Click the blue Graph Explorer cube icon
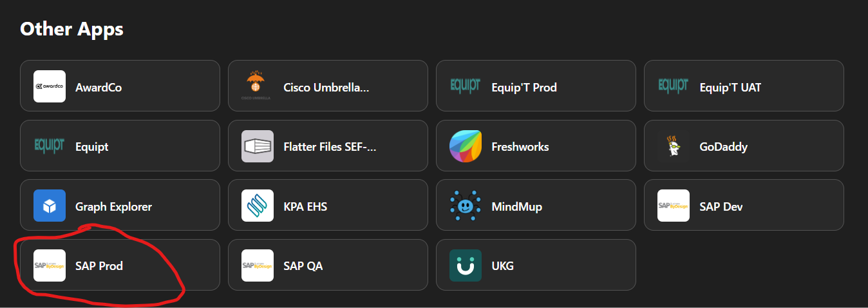 50,206
